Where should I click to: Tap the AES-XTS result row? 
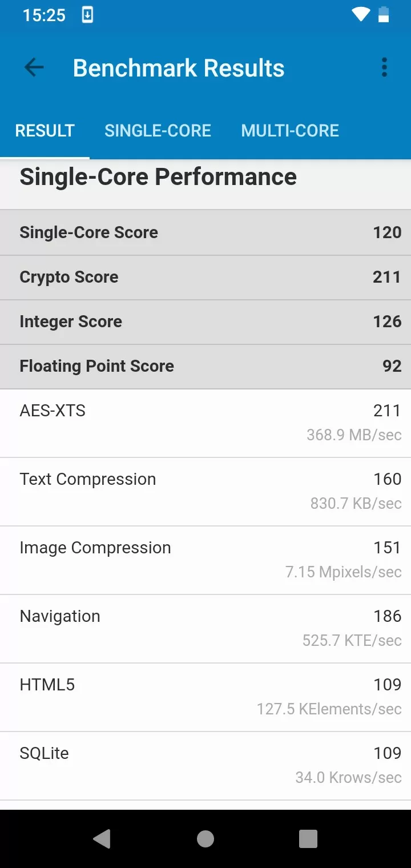click(205, 423)
